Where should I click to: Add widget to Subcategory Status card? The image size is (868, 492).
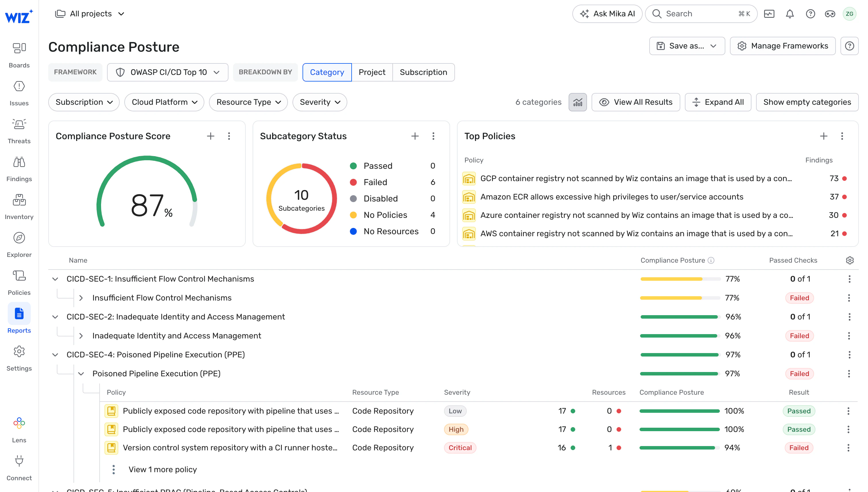coord(415,136)
